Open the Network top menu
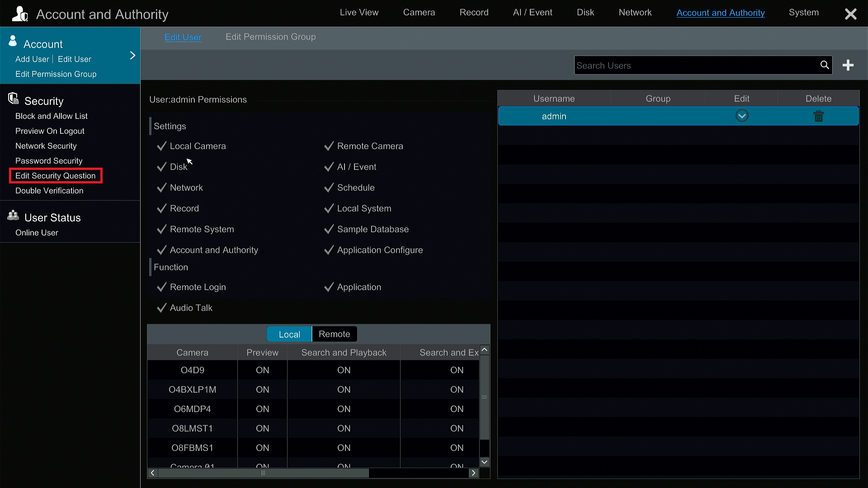 click(635, 13)
